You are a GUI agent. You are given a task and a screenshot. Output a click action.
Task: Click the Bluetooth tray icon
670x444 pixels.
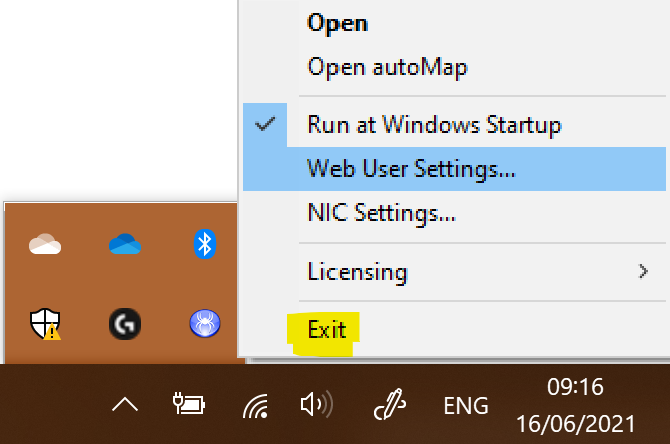click(205, 244)
